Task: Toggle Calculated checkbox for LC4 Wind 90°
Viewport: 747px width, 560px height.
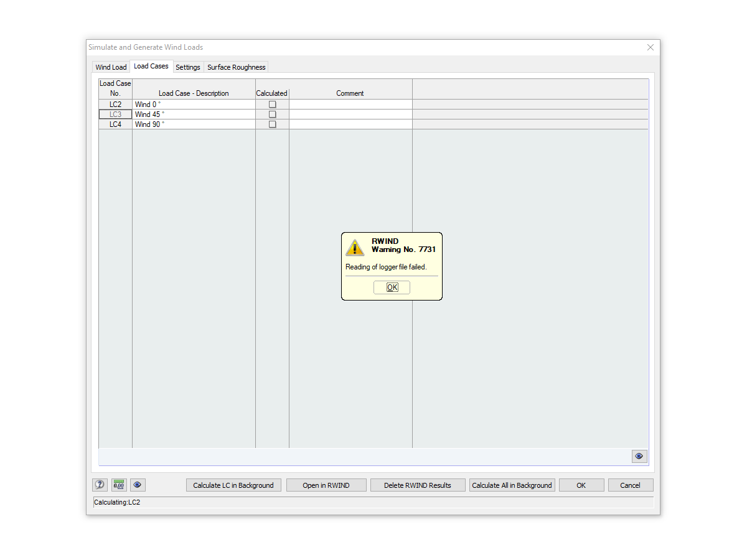Action: pos(272,124)
